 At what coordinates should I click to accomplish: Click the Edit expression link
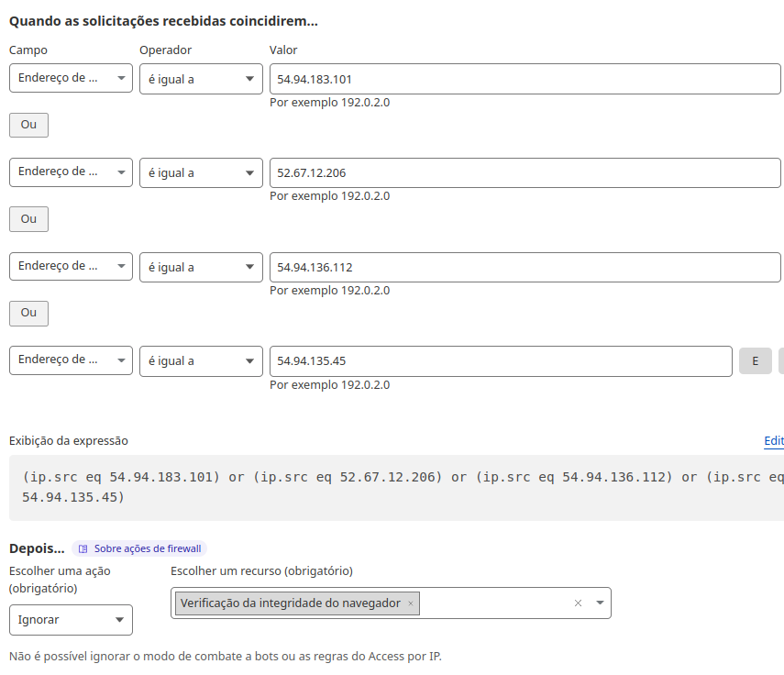coord(774,440)
